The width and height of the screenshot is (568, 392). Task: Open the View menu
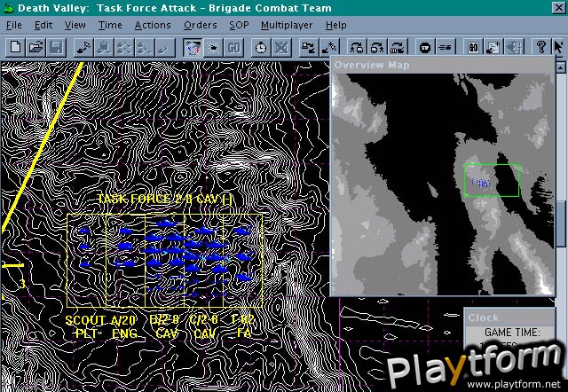click(75, 25)
